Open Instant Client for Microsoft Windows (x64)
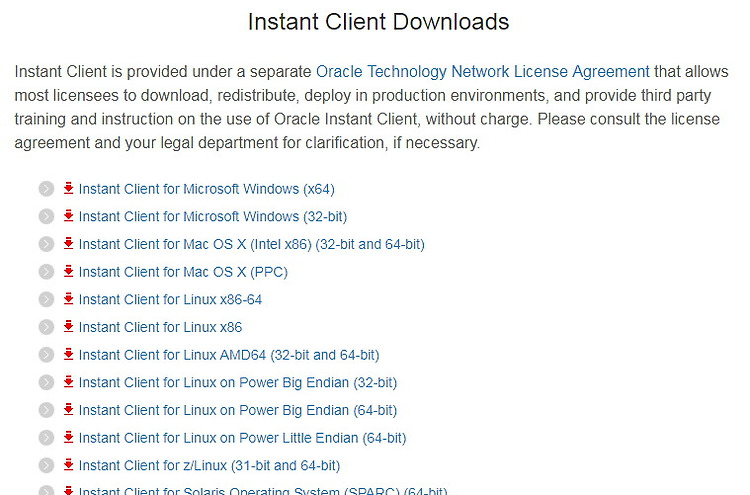 coord(207,189)
